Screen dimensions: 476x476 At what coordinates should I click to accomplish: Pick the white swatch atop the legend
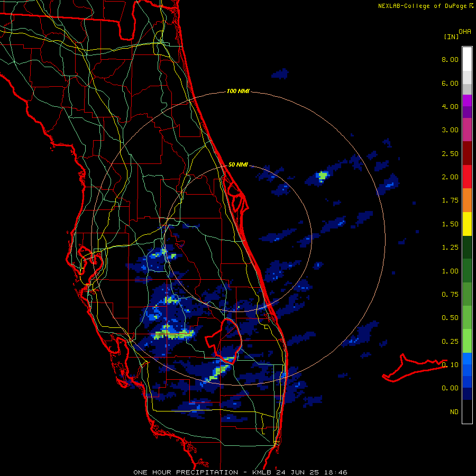click(x=467, y=59)
